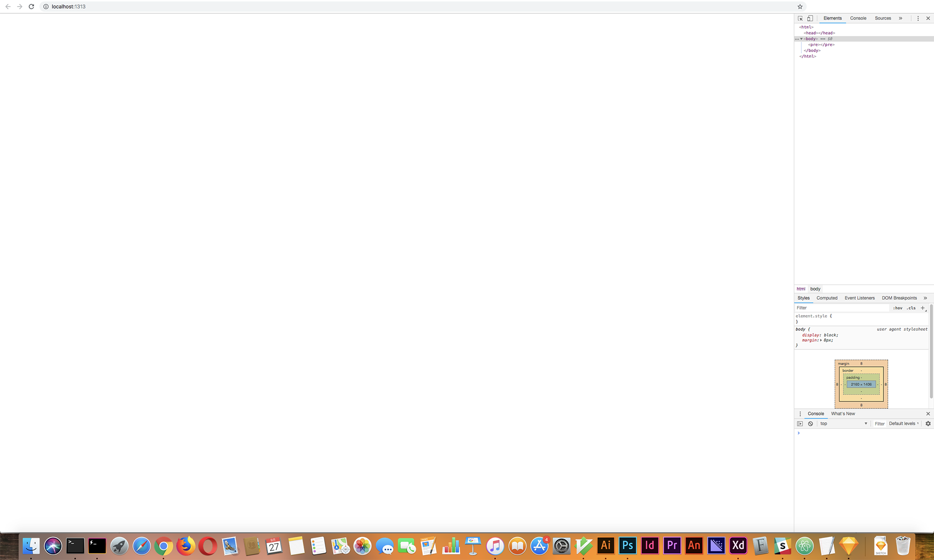Select the pre element in DOM tree
Image resolution: width=934 pixels, height=560 pixels.
821,45
